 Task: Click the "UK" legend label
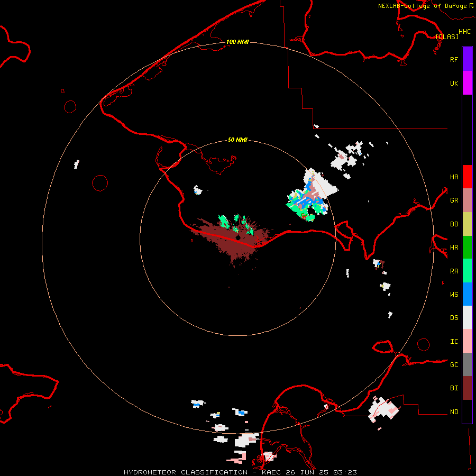point(454,84)
